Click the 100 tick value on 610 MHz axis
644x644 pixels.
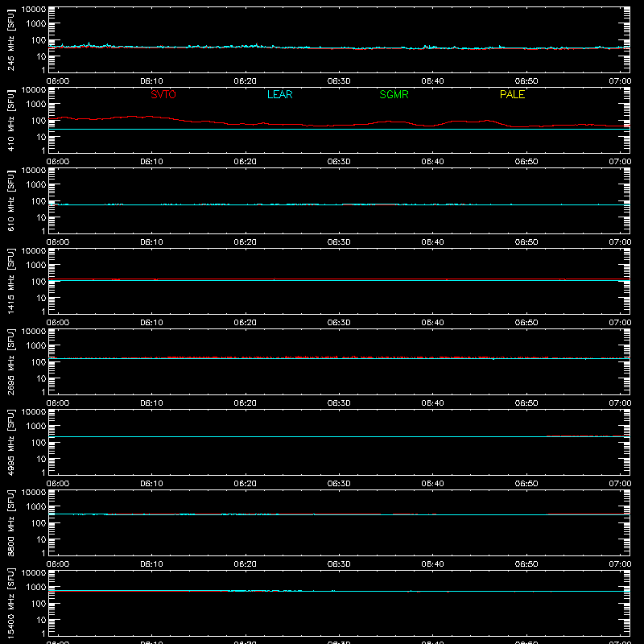39,200
